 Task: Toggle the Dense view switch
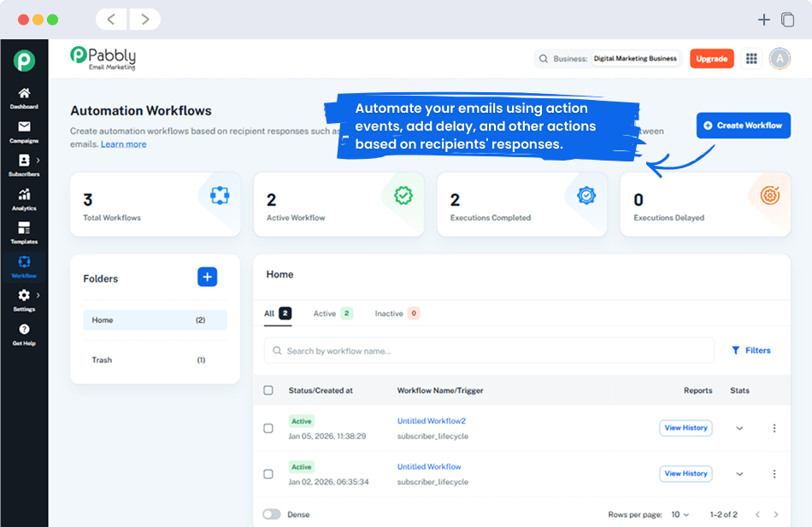pyautogui.click(x=273, y=513)
